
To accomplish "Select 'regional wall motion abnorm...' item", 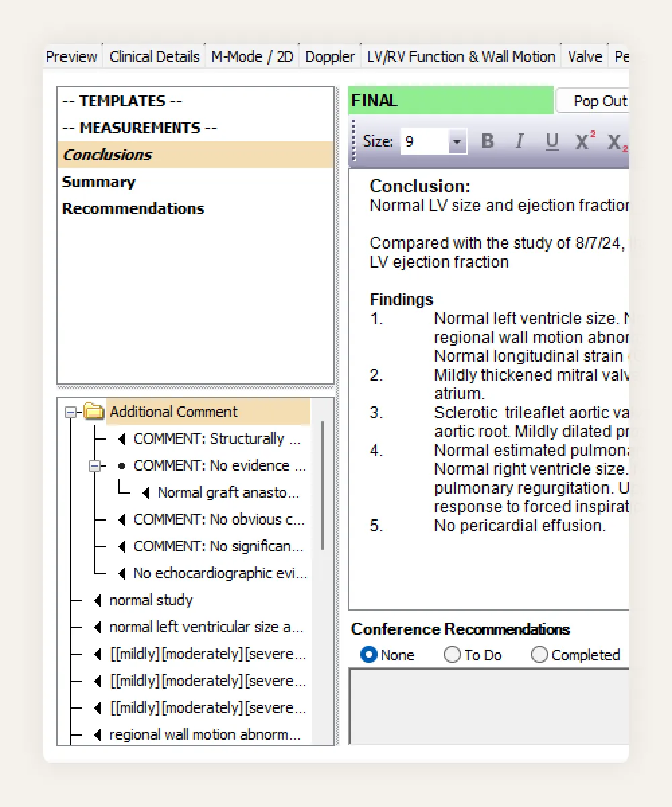I will (205, 734).
